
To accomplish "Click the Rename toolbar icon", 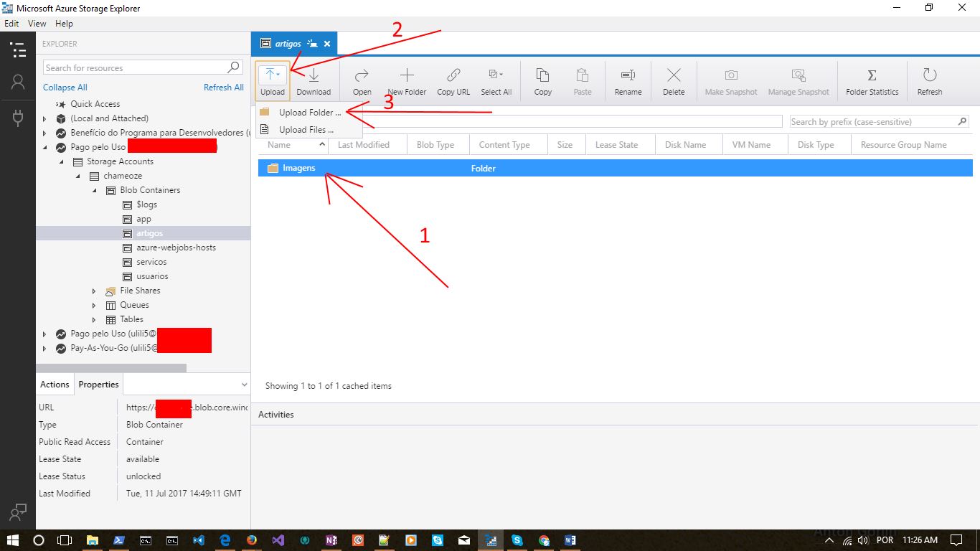I will (628, 75).
